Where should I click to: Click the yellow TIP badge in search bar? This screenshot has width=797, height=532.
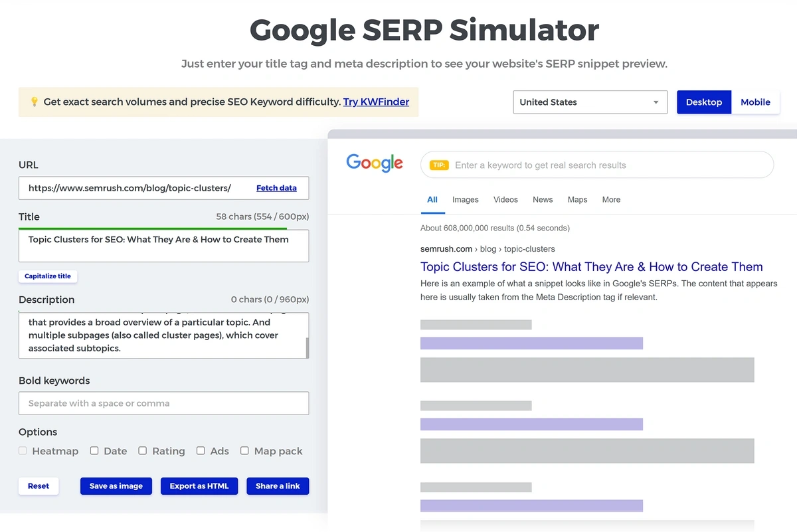pyautogui.click(x=439, y=165)
